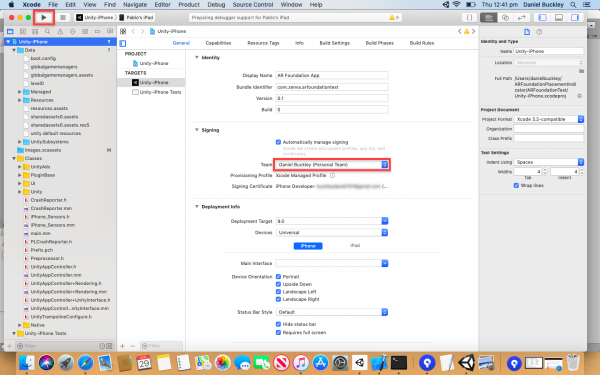Open the Find navigator magnifier icon

[47, 31]
